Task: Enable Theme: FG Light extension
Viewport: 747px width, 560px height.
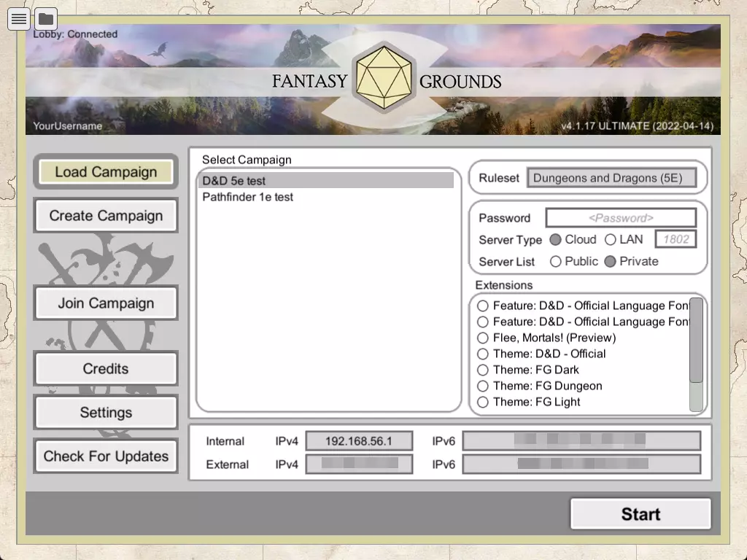Action: coord(483,402)
